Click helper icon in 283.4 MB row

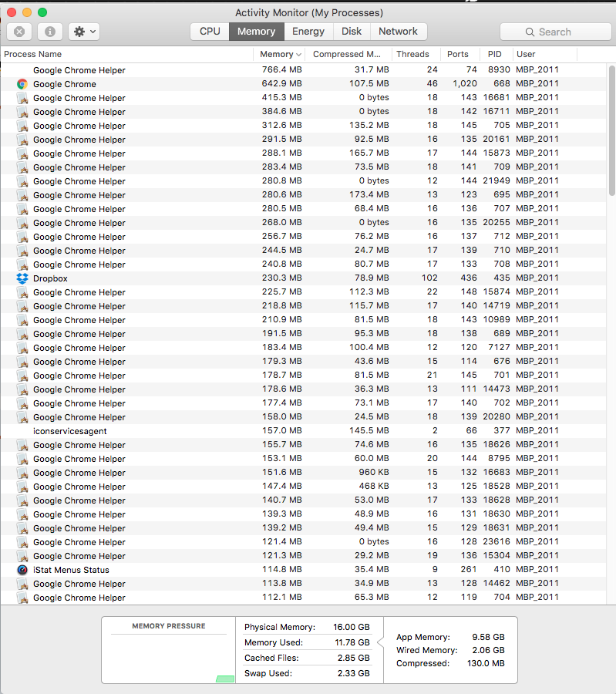coord(22,167)
